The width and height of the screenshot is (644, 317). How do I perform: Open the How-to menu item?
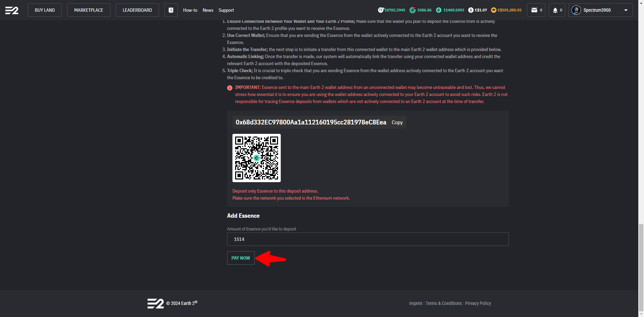click(x=190, y=10)
